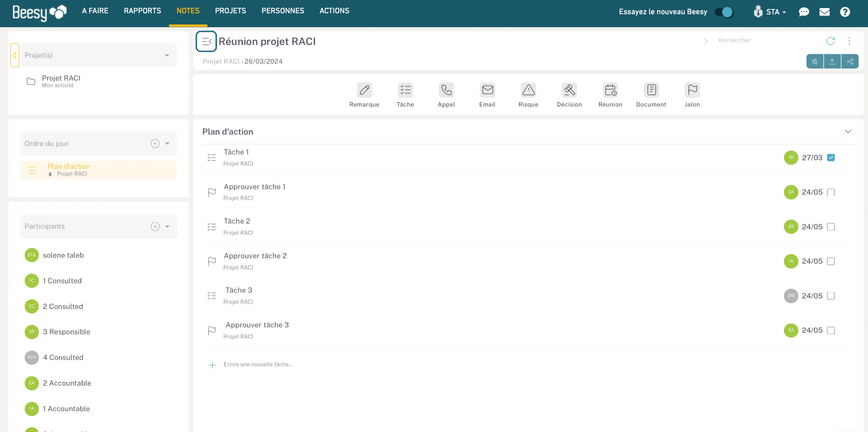Screen dimensions: 868x432
Task: Add a Réunion entry
Action: pos(610,95)
